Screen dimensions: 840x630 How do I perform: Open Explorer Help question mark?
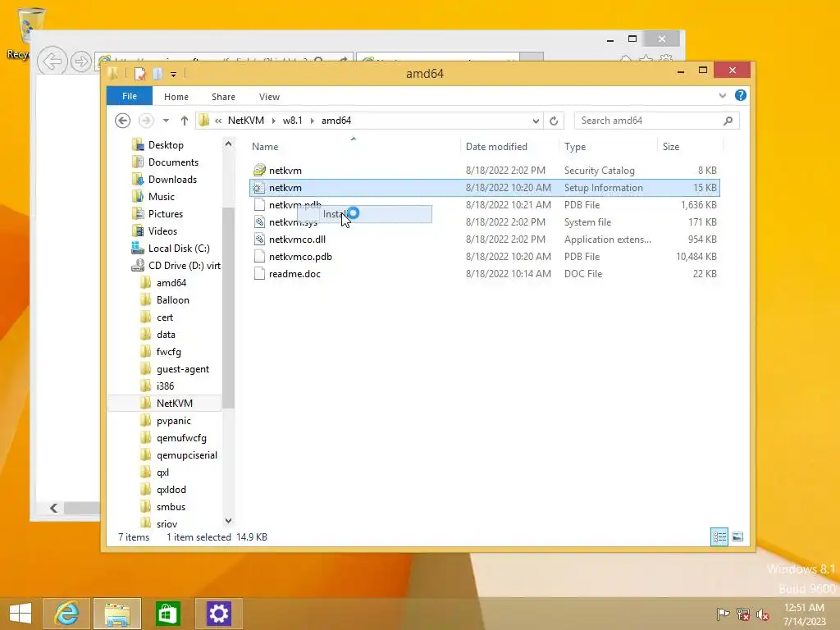(741, 95)
